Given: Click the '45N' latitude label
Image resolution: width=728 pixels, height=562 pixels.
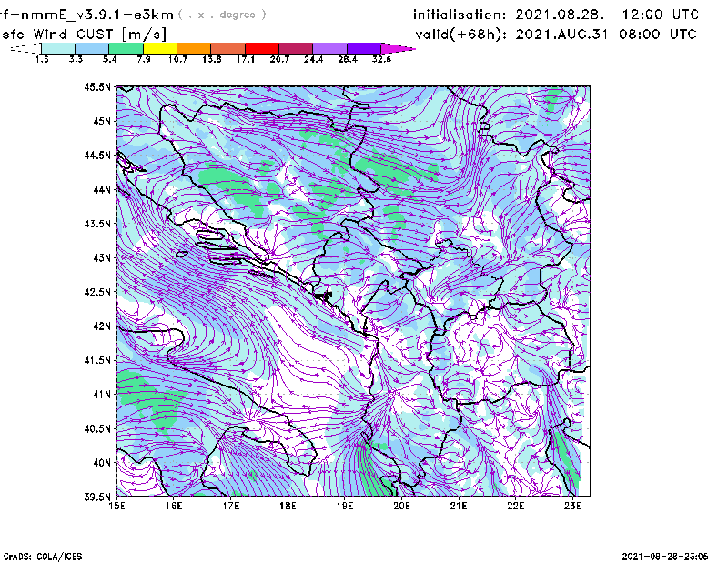Looking at the screenshot, I should (102, 121).
